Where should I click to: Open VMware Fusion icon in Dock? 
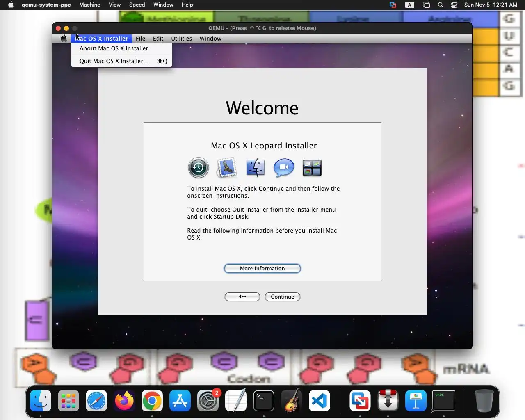coord(360,401)
